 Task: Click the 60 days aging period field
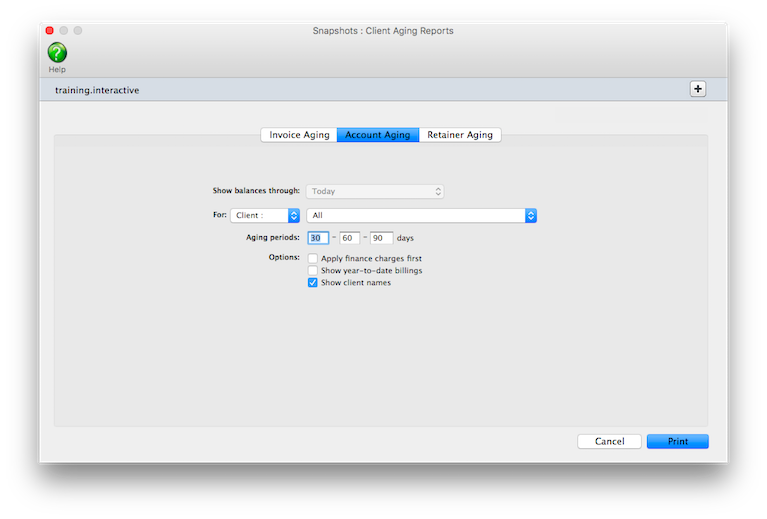(x=349, y=238)
